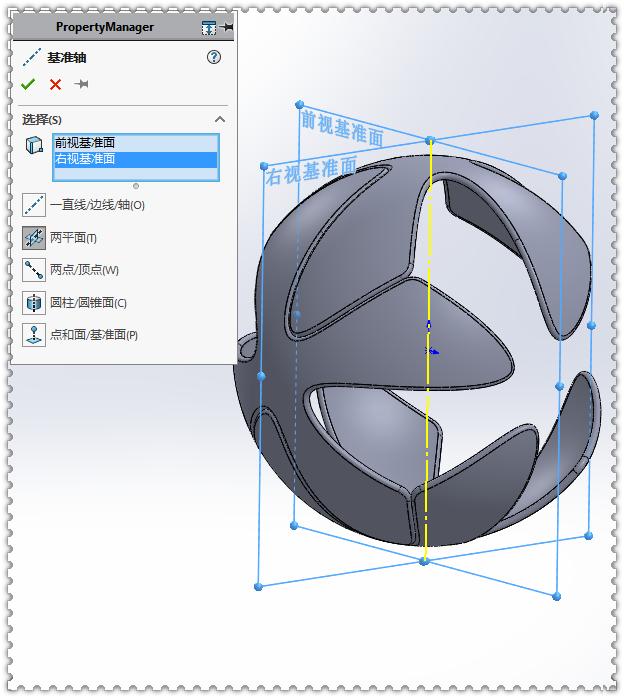Click the PropertyManager header pin icon
624x698 pixels.
[227, 27]
